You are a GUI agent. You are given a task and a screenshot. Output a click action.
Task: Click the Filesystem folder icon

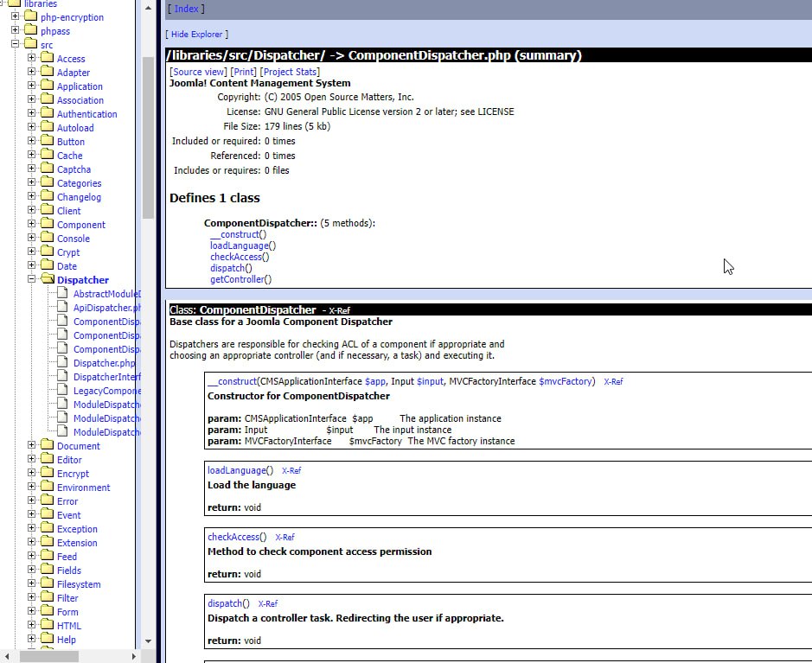pos(47,583)
